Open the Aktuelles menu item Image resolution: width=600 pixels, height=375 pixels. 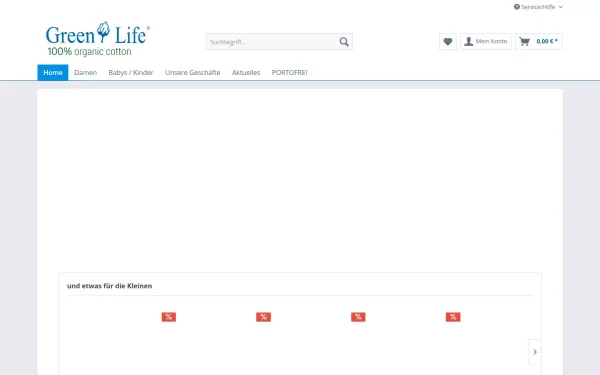(x=246, y=72)
